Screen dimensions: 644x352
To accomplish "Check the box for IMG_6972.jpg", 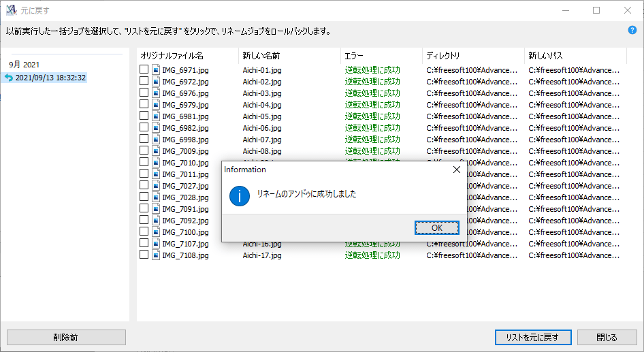I will (x=144, y=81).
